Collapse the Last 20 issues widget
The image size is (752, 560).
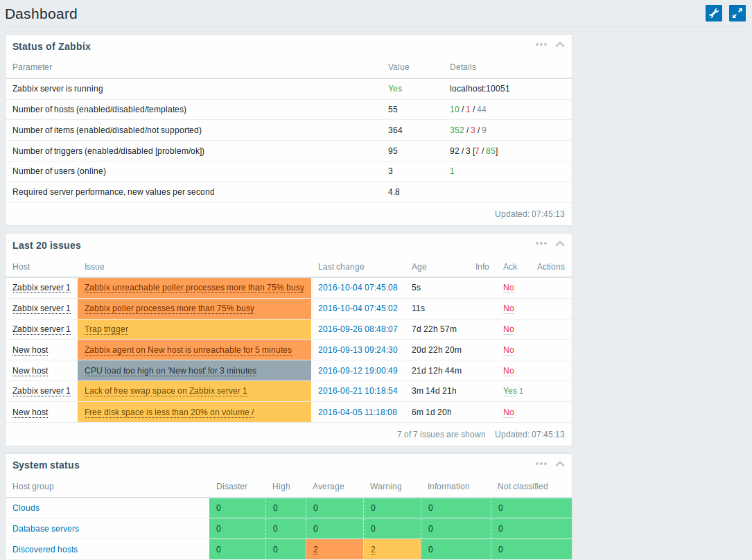(x=560, y=243)
